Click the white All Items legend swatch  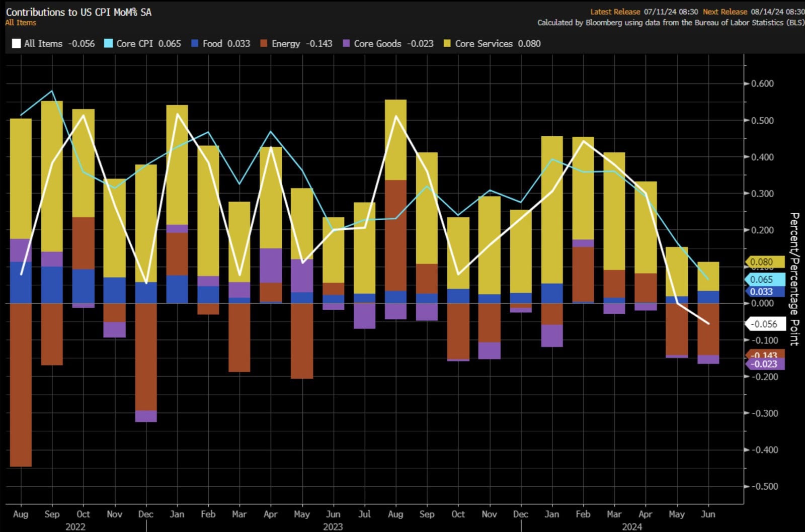point(16,44)
